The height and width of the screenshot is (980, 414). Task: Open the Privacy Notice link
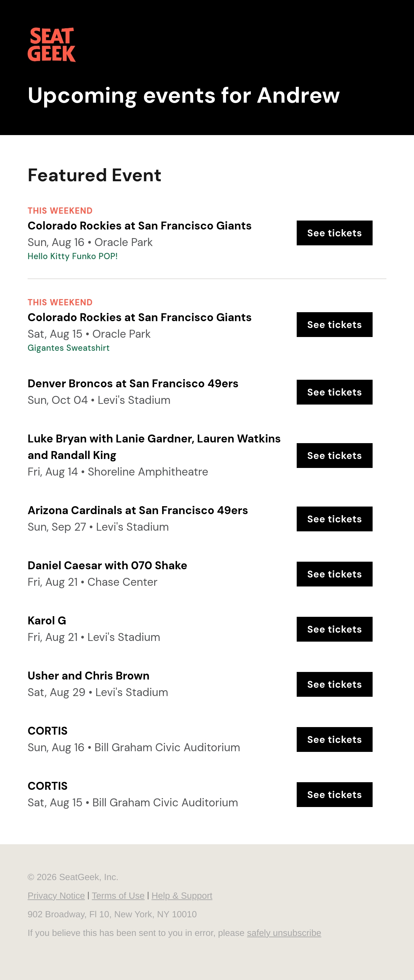pyautogui.click(x=56, y=896)
